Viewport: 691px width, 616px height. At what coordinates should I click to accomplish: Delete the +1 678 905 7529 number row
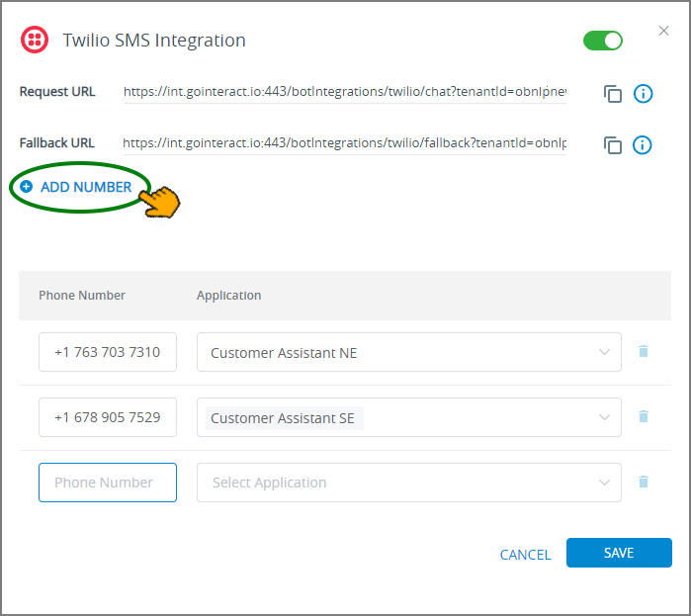coord(644,416)
